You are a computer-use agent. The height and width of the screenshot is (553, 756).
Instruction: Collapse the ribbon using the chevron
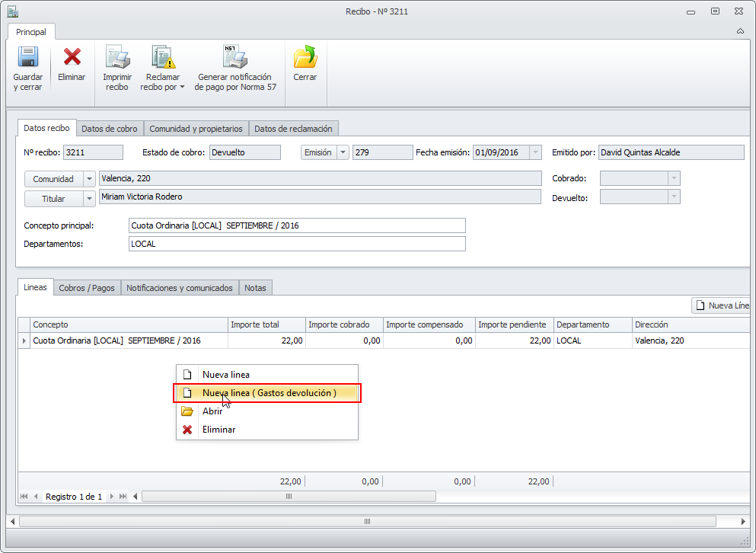pyautogui.click(x=740, y=32)
